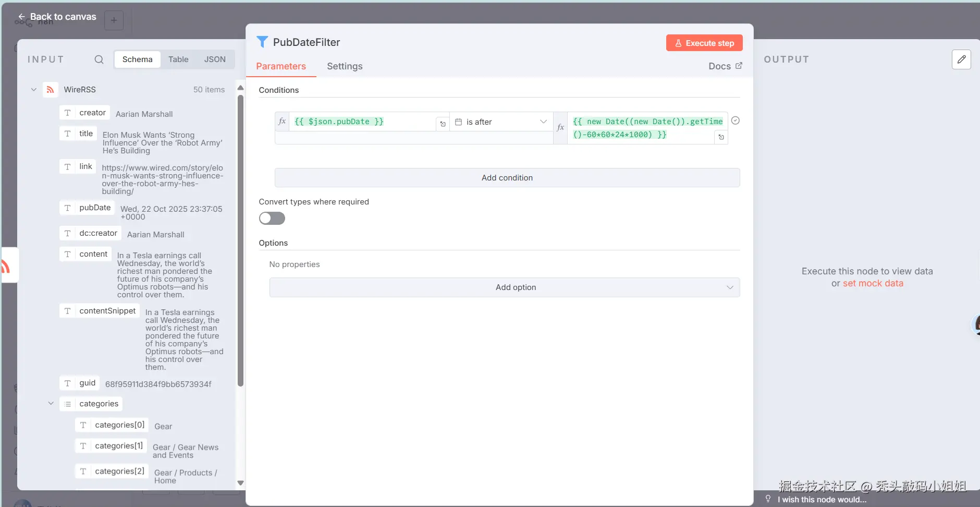Click the set mock data link
980x507 pixels.
pyautogui.click(x=873, y=283)
